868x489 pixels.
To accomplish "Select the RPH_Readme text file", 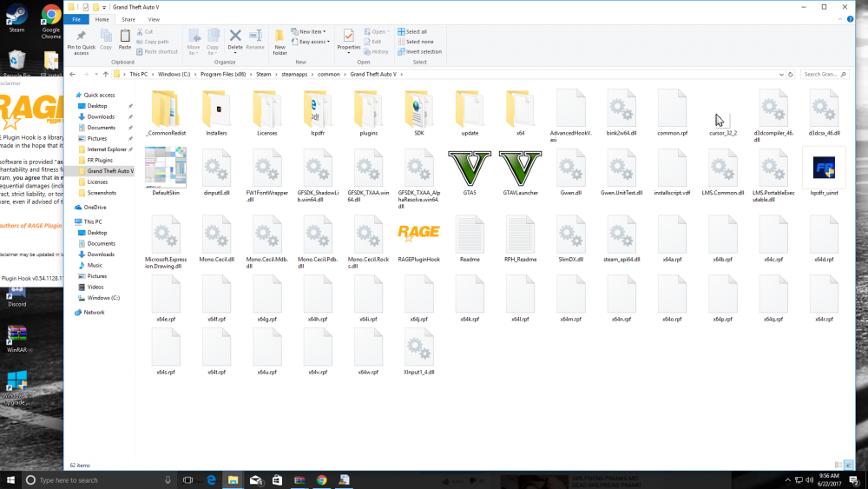I will pos(520,235).
